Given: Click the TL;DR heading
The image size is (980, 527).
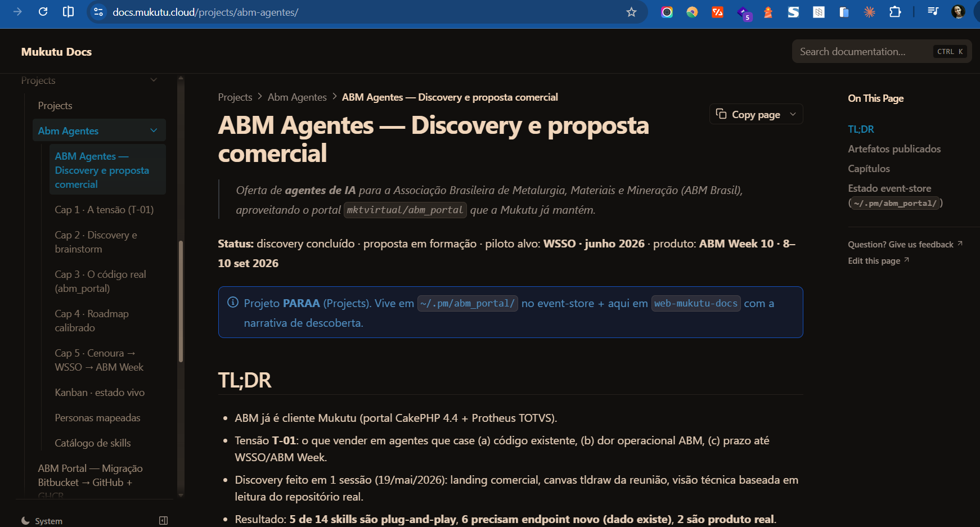Looking at the screenshot, I should click(x=245, y=380).
